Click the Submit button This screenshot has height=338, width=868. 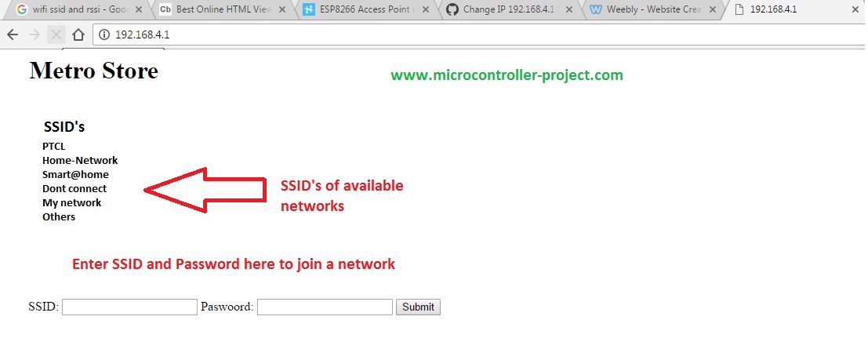(418, 307)
